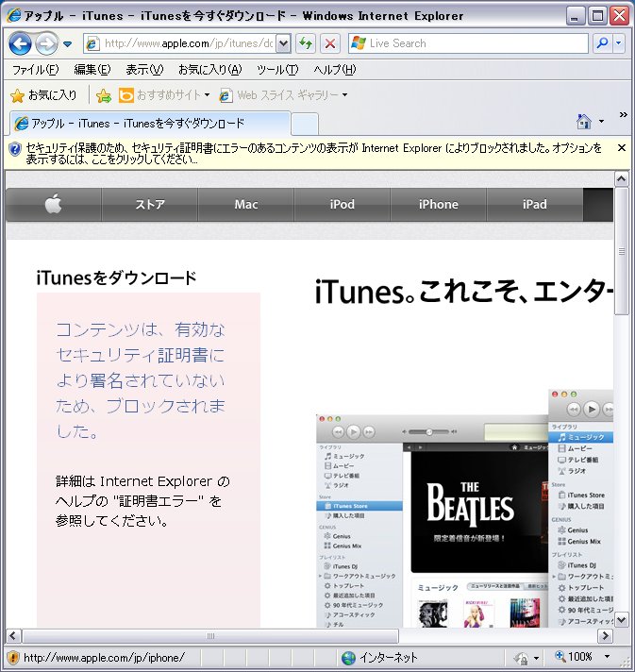Click the browser Back arrow button
The height and width of the screenshot is (672, 635).
coord(21,43)
